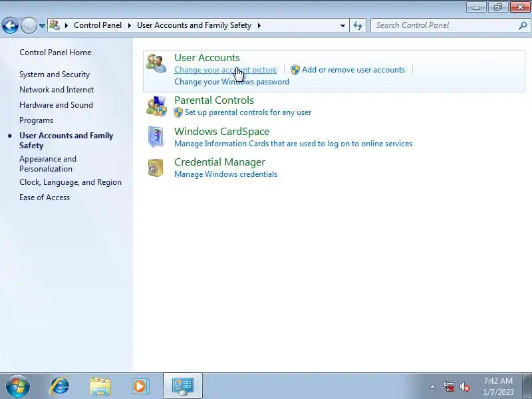This screenshot has height=399, width=532.
Task: Select User Accounts and Family Safety breadcrumb
Action: (194, 25)
